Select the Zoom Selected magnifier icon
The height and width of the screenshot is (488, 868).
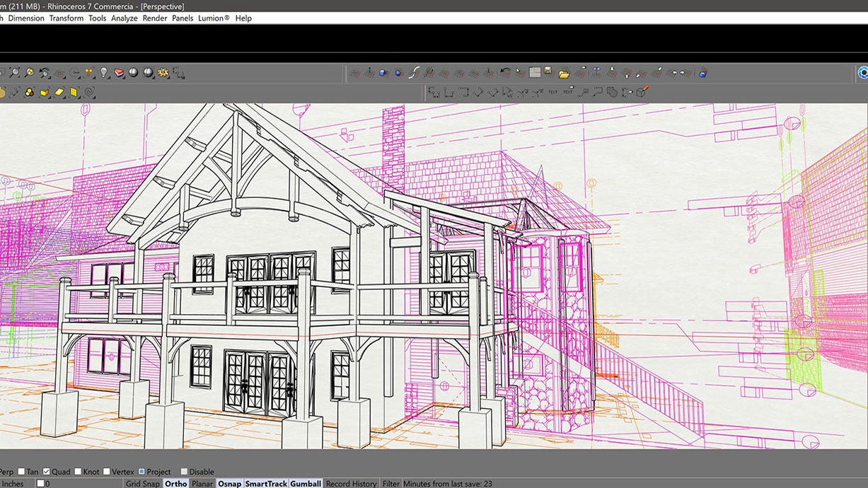(x=29, y=73)
